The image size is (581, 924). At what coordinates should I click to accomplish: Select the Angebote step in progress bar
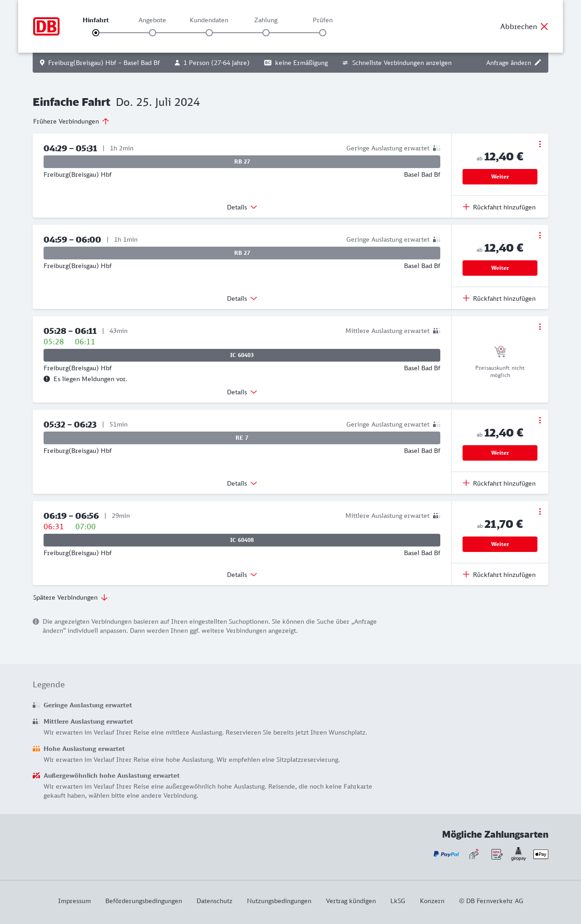(153, 32)
